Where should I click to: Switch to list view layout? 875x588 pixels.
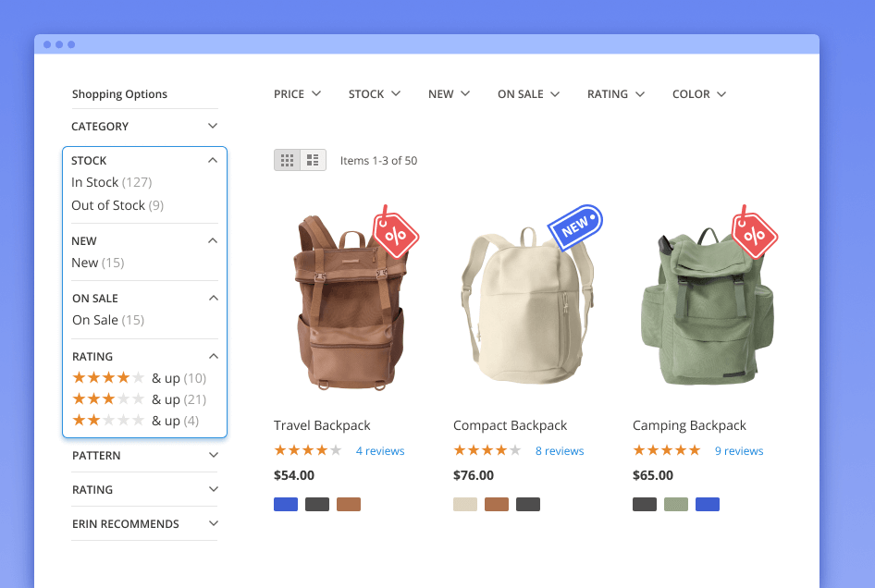(313, 160)
